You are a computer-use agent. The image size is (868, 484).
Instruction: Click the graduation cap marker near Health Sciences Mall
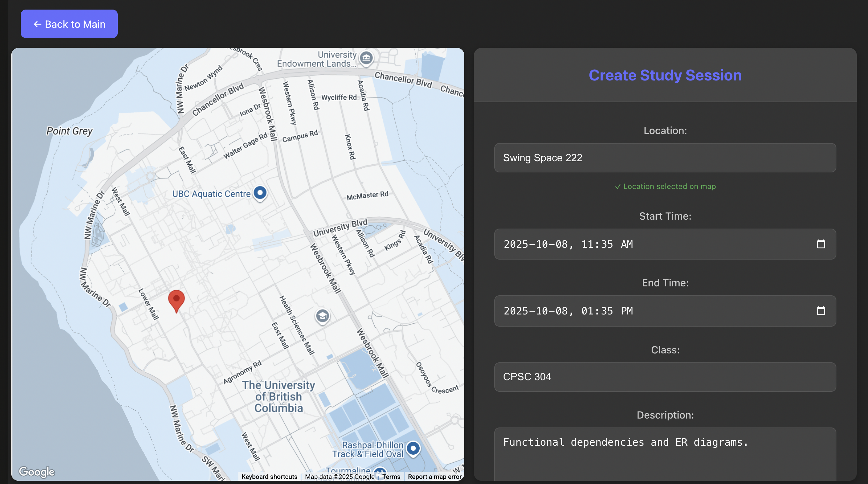click(322, 316)
